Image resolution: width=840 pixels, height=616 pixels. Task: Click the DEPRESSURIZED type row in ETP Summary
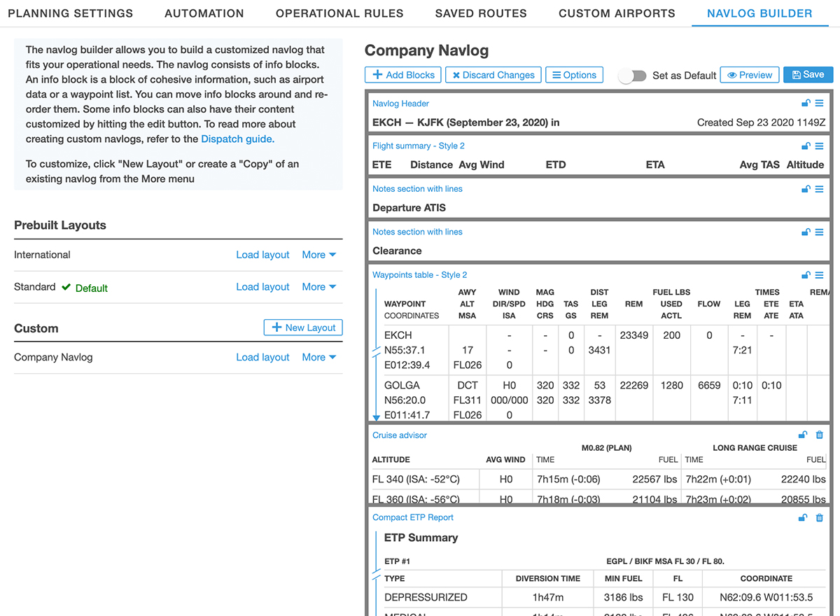coord(426,598)
